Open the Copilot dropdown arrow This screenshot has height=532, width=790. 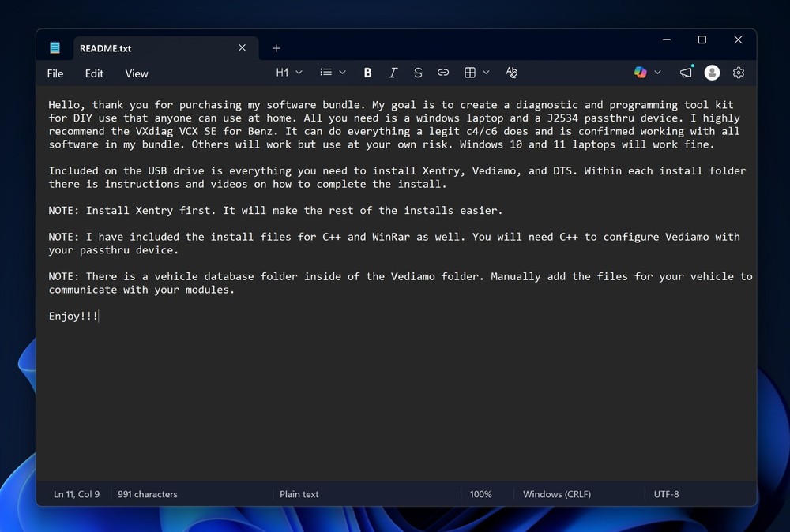pos(657,73)
